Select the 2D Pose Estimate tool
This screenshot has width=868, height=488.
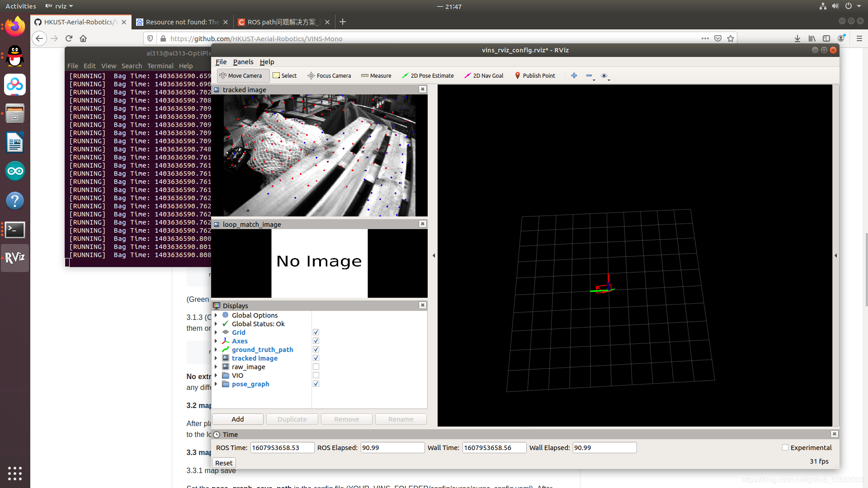(428, 75)
